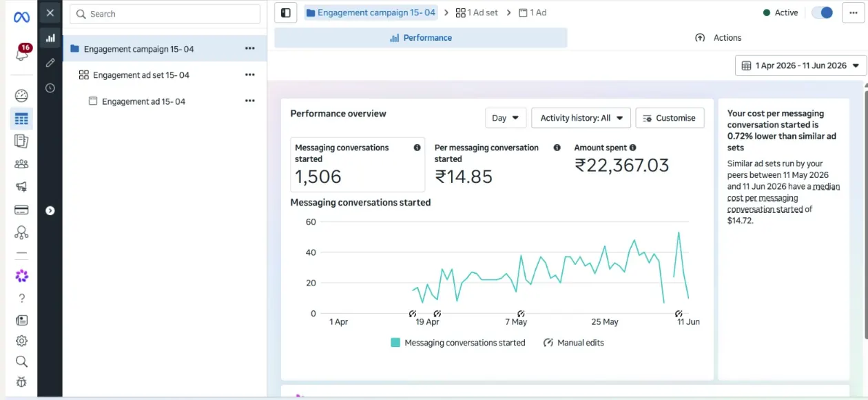Open the Audiences people icon in sidebar
The width and height of the screenshot is (868, 400).
(21, 164)
